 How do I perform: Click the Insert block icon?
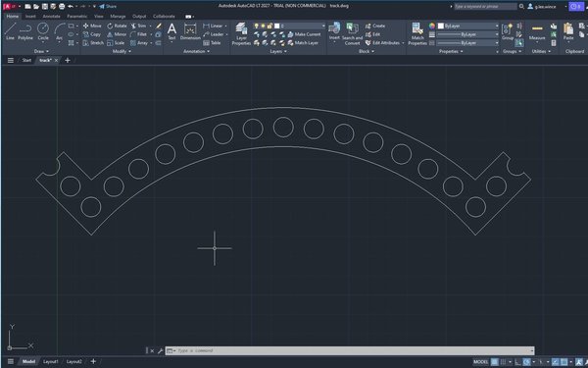[334, 30]
